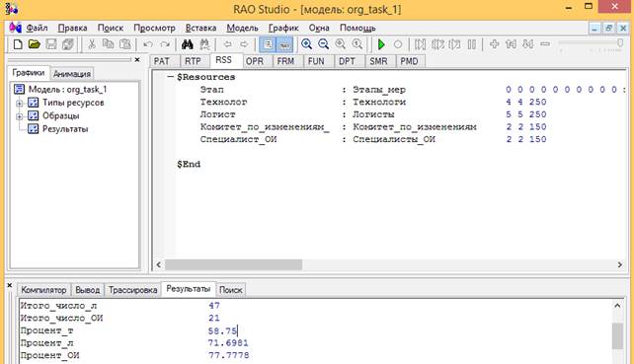Switch to the PMD tab

(x=409, y=61)
